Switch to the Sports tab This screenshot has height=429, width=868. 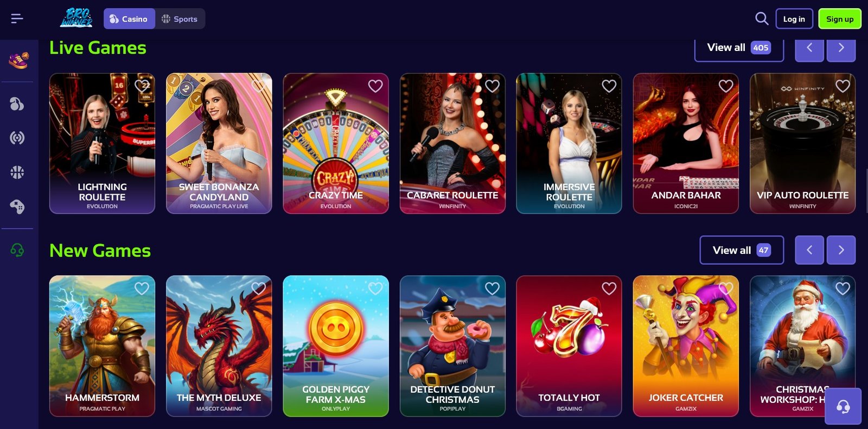[x=180, y=19]
